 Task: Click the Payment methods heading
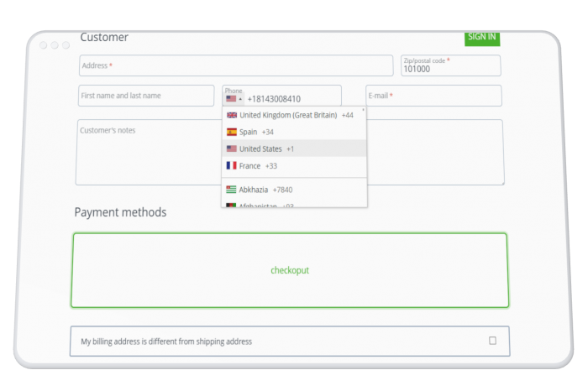pyautogui.click(x=120, y=212)
